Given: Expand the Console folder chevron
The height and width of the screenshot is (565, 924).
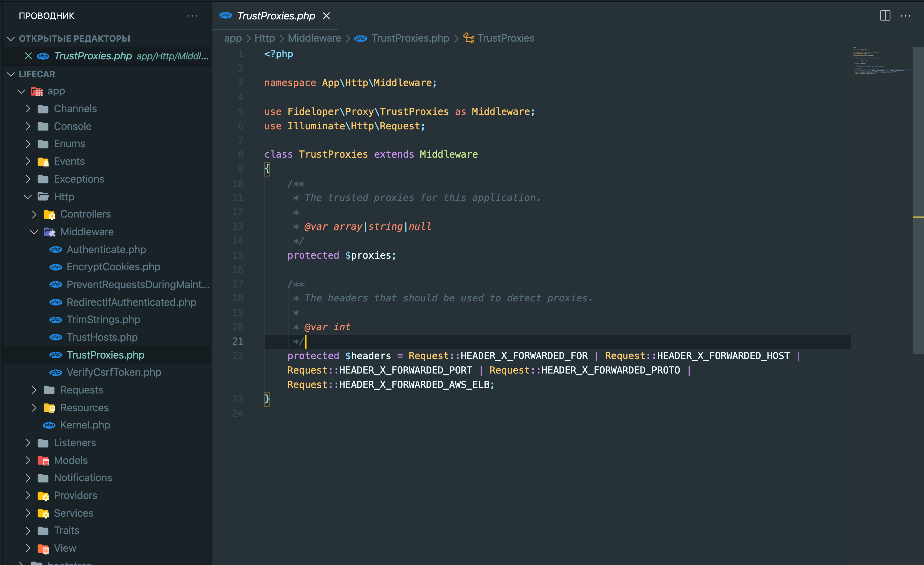Looking at the screenshot, I should [28, 126].
